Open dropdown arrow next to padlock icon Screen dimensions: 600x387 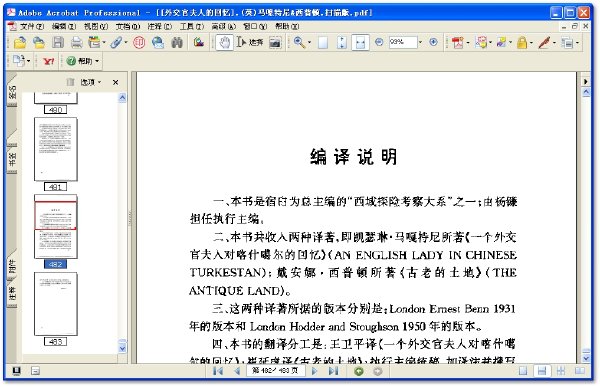point(531,43)
